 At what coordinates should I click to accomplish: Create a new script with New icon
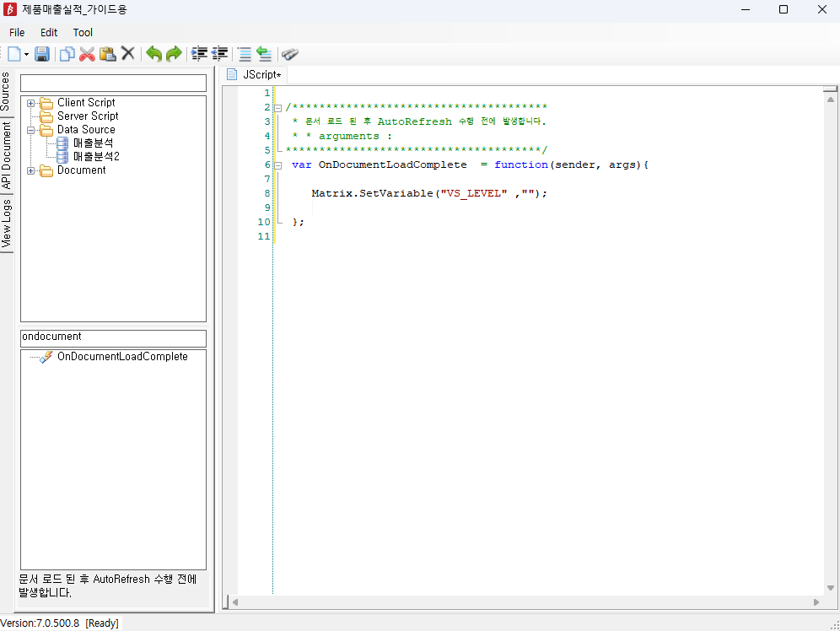(14, 54)
